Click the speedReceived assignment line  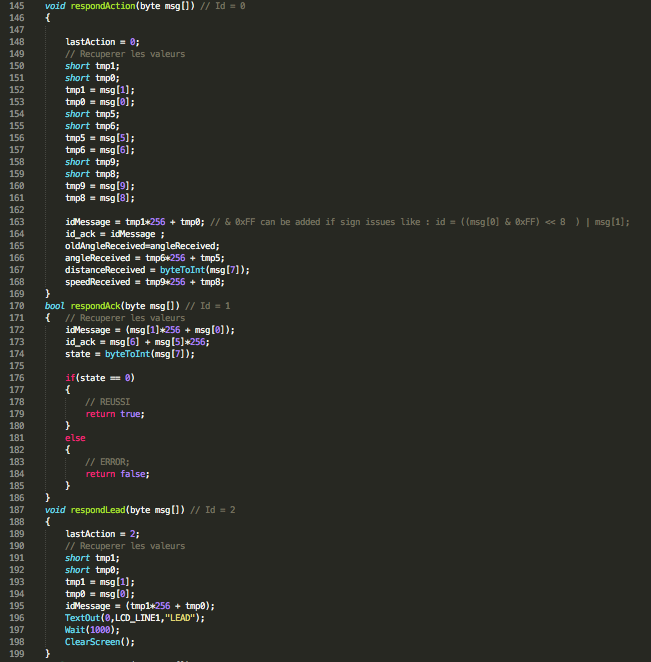click(145, 282)
